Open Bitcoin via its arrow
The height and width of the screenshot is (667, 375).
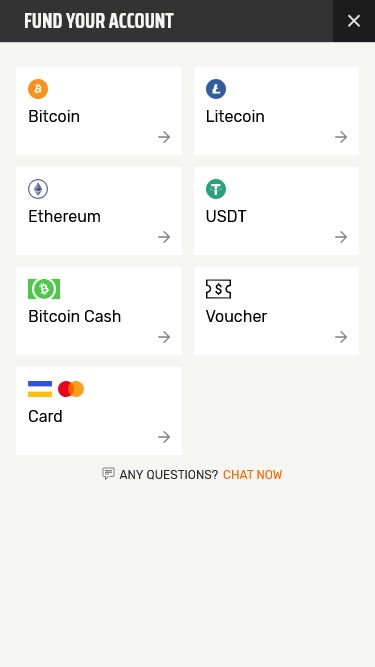coord(164,137)
